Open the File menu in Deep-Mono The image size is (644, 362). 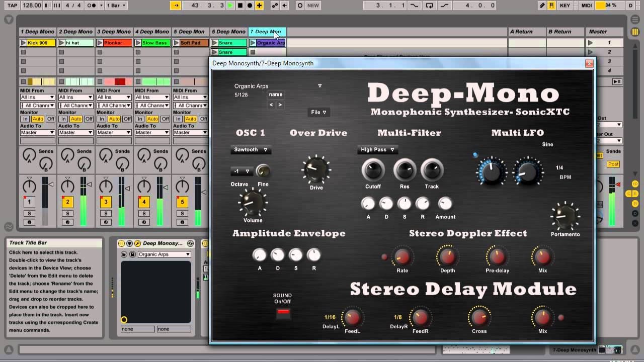click(x=318, y=112)
